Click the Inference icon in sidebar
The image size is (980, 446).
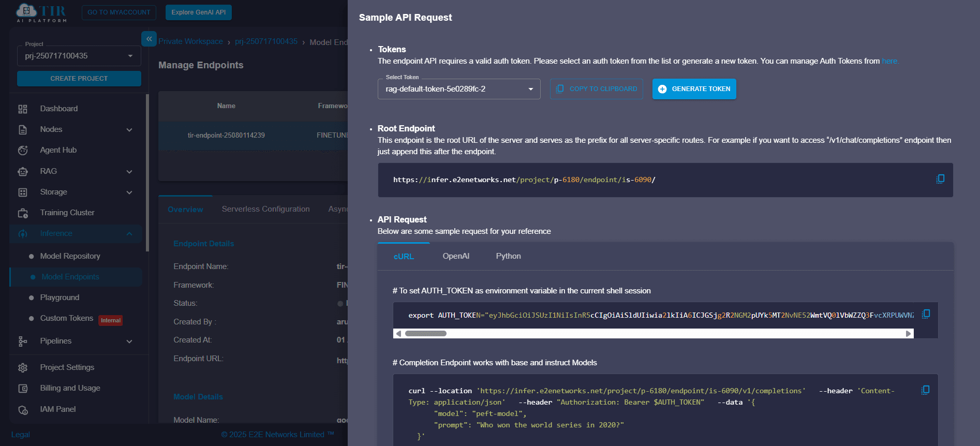click(x=23, y=233)
